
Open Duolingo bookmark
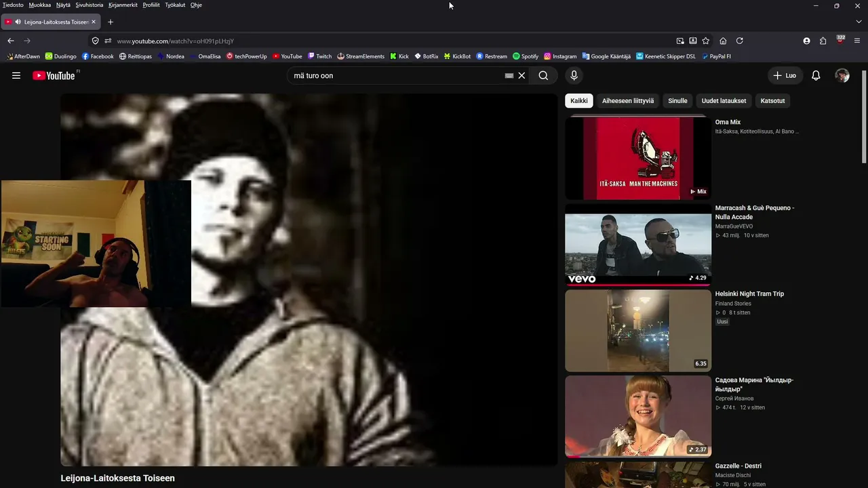(x=61, y=56)
